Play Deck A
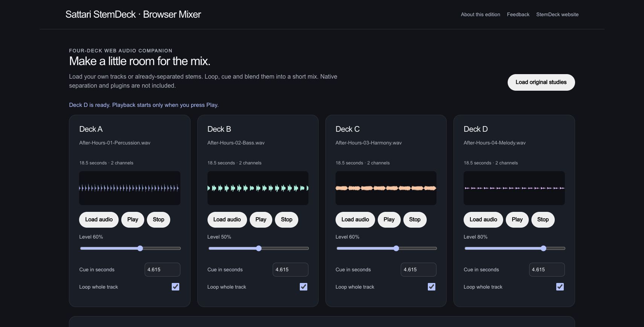Viewport: 644px width, 327px height. [133, 220]
